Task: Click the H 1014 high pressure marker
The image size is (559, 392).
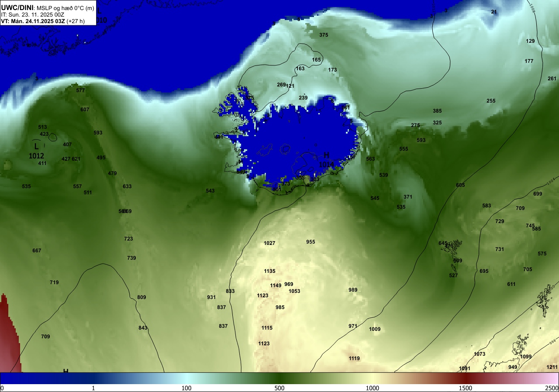Action: coord(326,160)
